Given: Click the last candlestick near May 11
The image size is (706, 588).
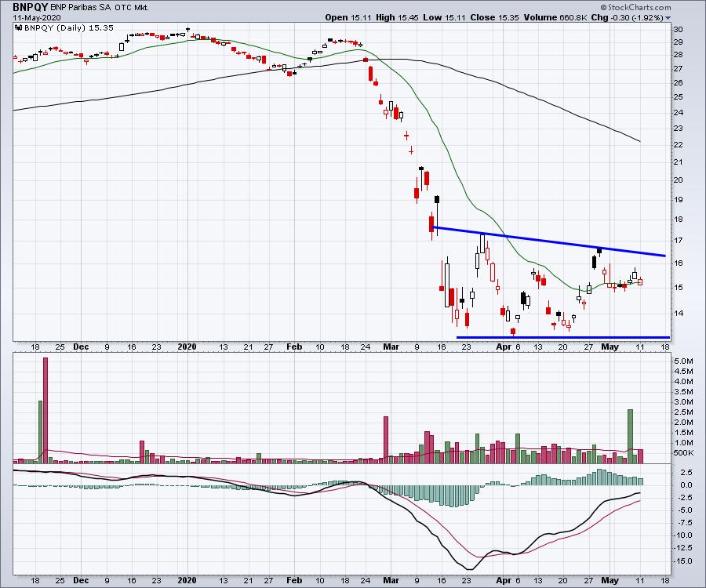Looking at the screenshot, I should click(x=640, y=281).
